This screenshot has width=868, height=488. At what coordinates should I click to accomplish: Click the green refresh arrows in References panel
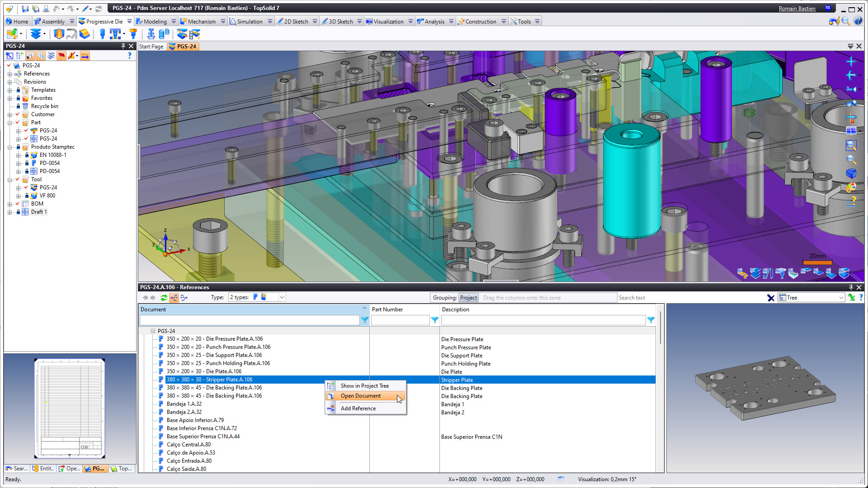point(164,297)
